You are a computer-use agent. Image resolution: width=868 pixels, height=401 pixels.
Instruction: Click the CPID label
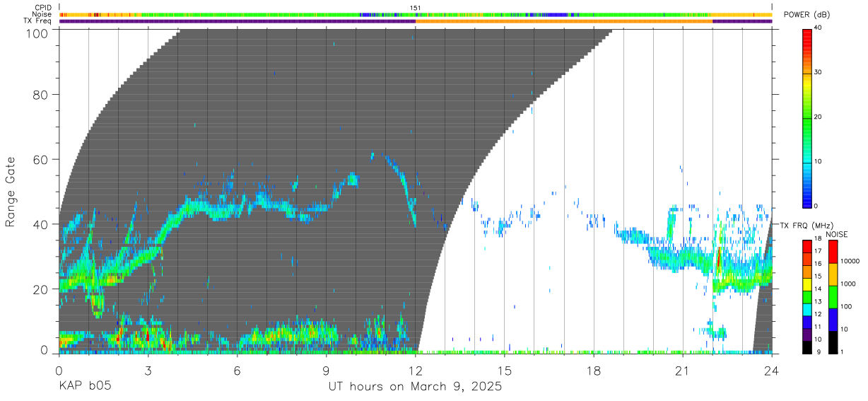(43, 7)
